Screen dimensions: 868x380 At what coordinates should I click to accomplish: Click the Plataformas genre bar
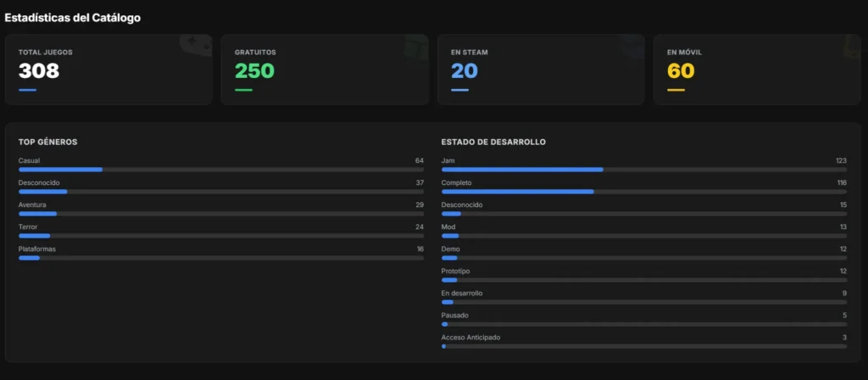click(x=220, y=258)
